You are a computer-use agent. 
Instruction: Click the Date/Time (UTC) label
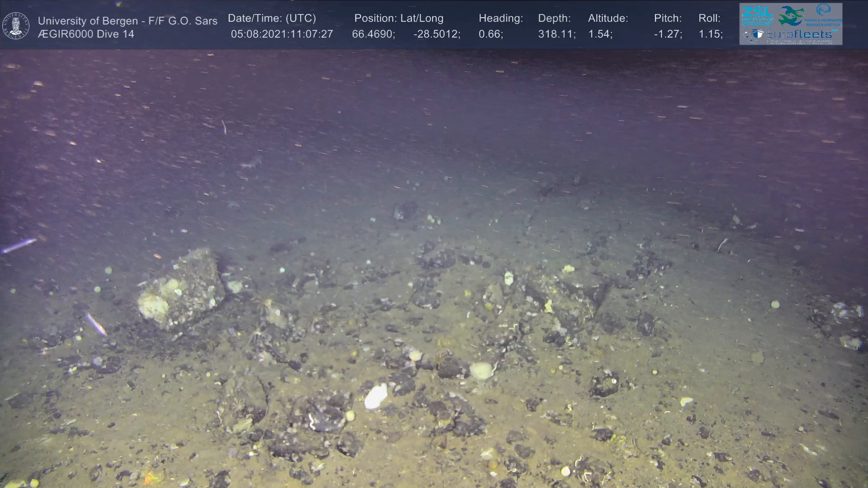tap(272, 19)
